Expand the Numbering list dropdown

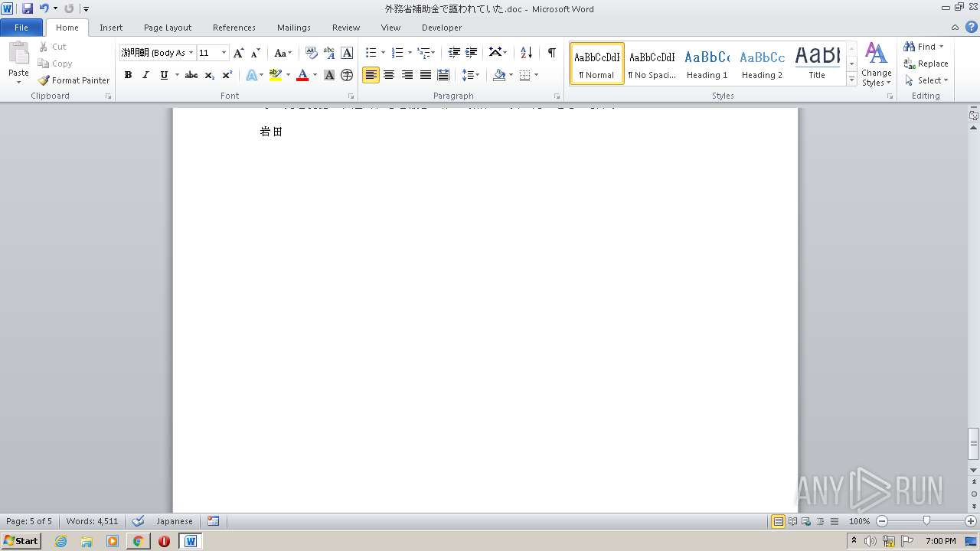[x=410, y=53]
